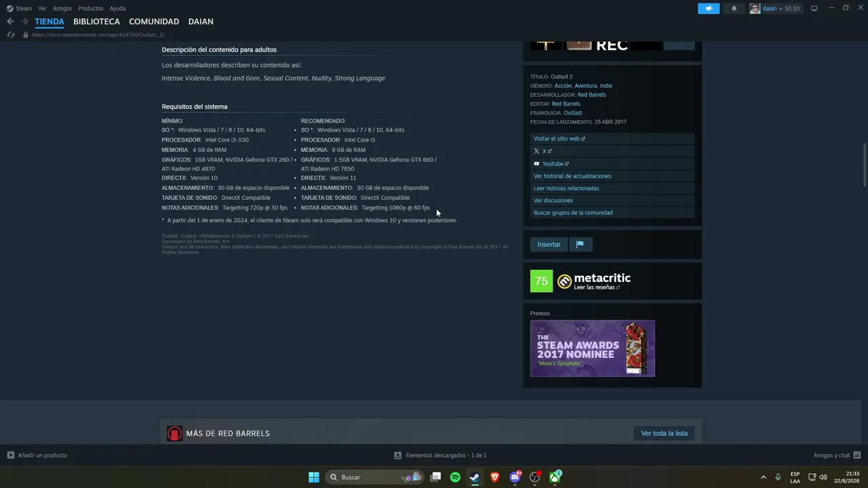This screenshot has width=868, height=488.
Task: Open developer Red Barrels link
Action: 592,95
